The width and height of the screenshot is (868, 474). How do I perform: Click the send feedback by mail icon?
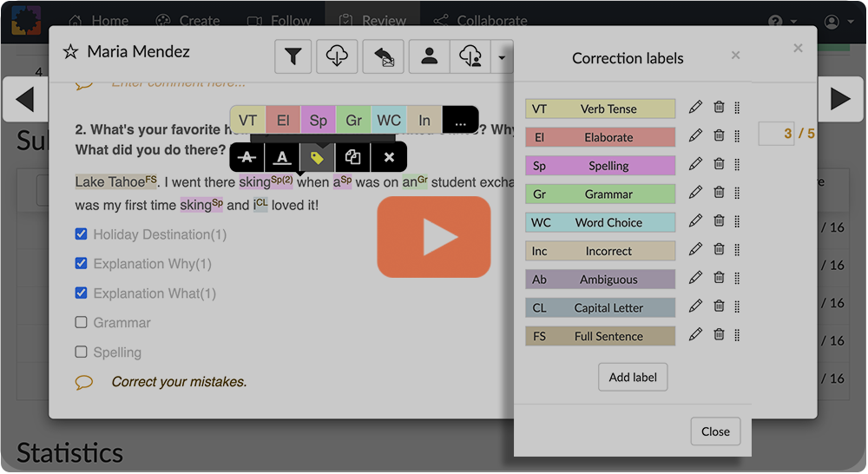click(384, 56)
